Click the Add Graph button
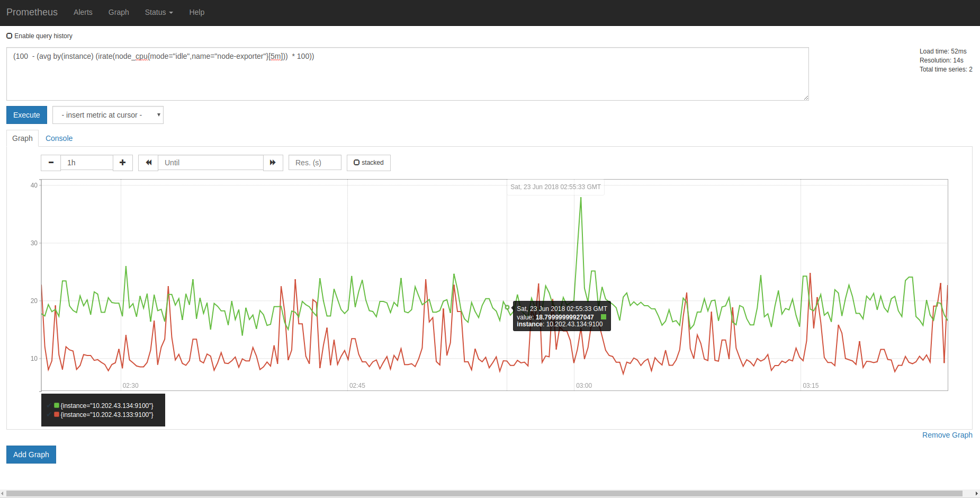The height and width of the screenshot is (498, 980). (x=31, y=455)
